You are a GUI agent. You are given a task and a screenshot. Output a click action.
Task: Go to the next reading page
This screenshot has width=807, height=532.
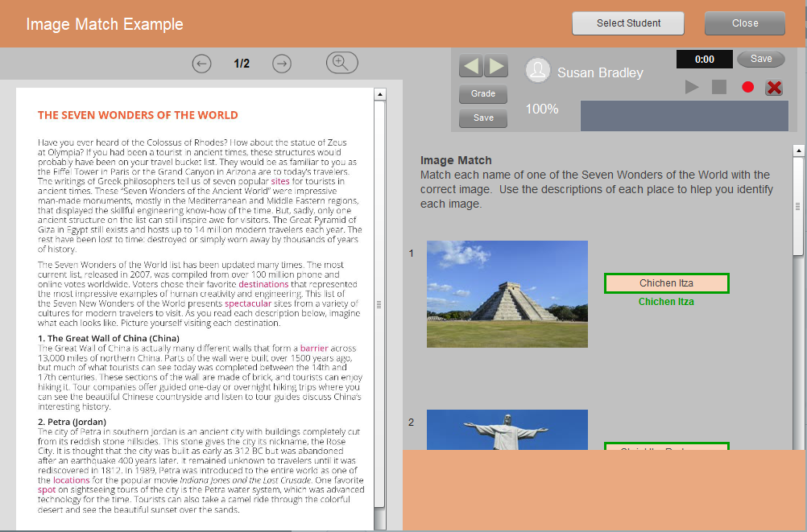281,64
